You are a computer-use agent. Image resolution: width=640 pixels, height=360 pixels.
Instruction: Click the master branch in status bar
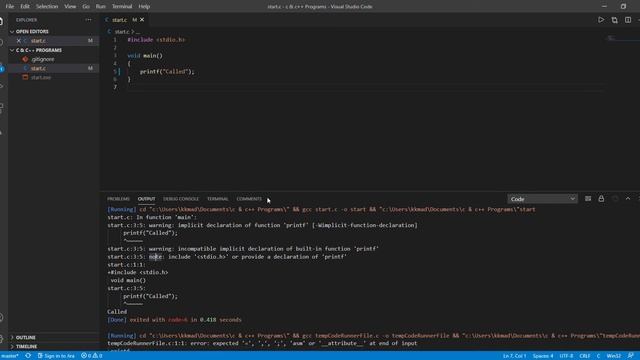[10, 356]
